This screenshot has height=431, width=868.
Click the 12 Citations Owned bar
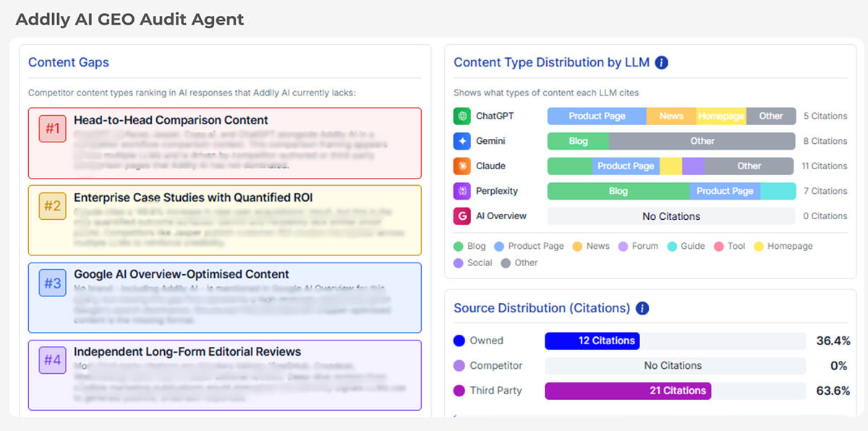592,341
